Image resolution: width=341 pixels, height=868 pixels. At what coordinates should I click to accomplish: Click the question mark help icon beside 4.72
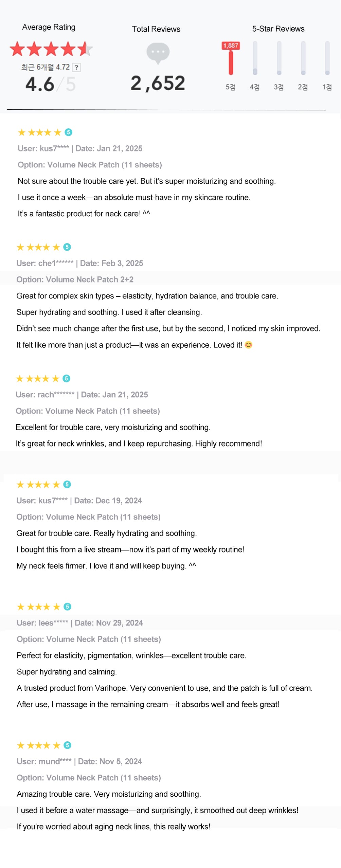click(76, 67)
